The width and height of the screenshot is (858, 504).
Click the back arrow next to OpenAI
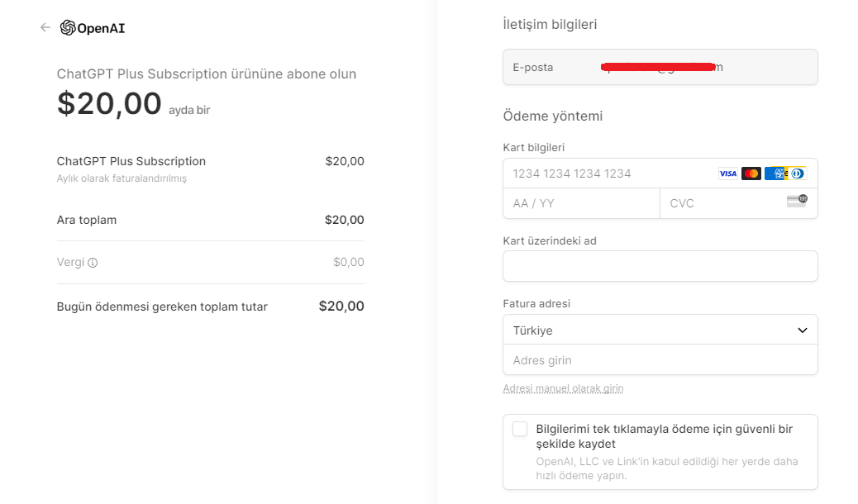click(x=45, y=27)
